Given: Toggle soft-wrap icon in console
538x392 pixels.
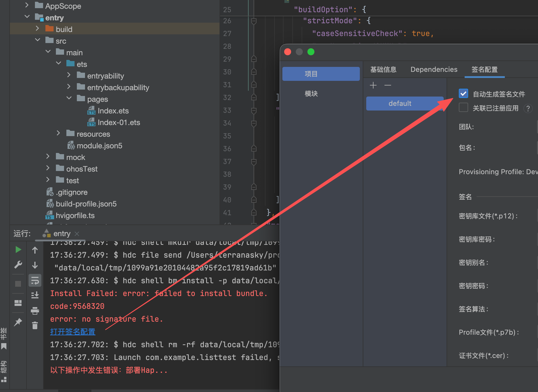Looking at the screenshot, I should (35, 281).
